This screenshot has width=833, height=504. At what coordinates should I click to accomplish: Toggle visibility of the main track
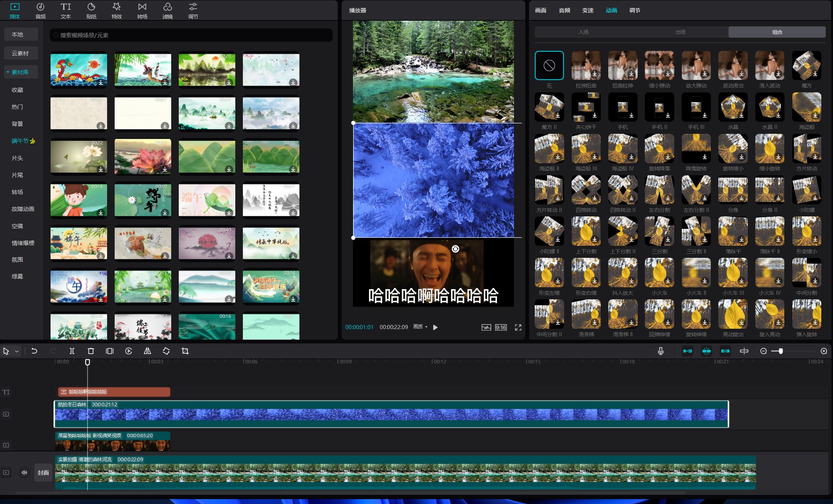click(x=6, y=472)
